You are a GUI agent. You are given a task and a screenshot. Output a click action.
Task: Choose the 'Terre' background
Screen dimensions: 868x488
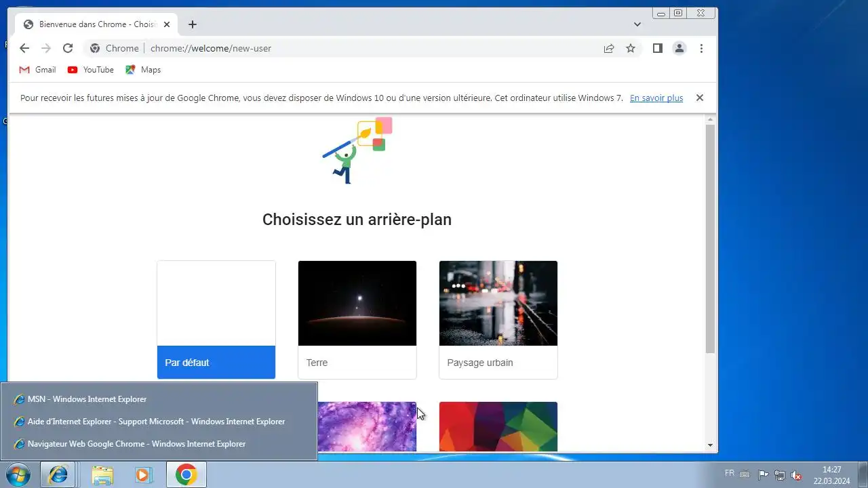(357, 320)
